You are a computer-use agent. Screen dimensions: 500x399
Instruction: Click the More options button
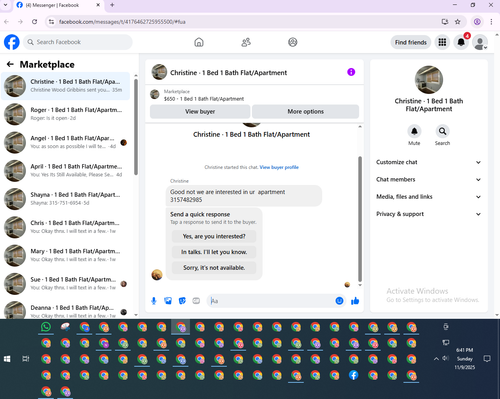pyautogui.click(x=306, y=112)
